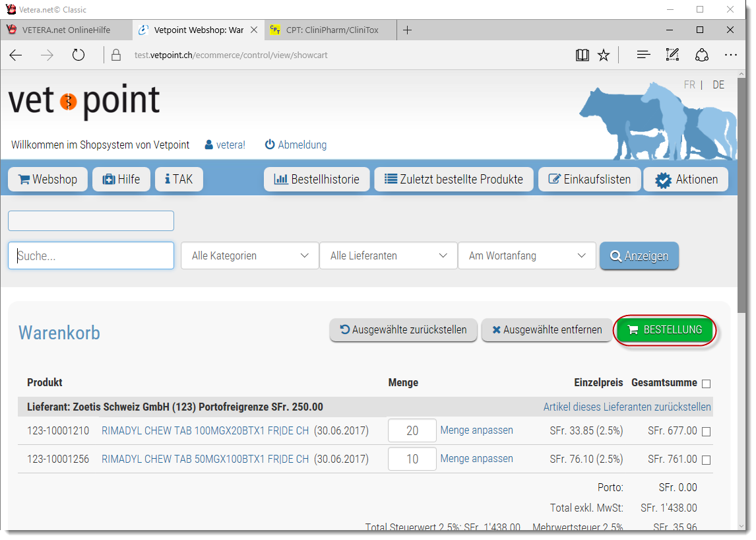
Task: Click the browser back arrow
Action: click(16, 55)
